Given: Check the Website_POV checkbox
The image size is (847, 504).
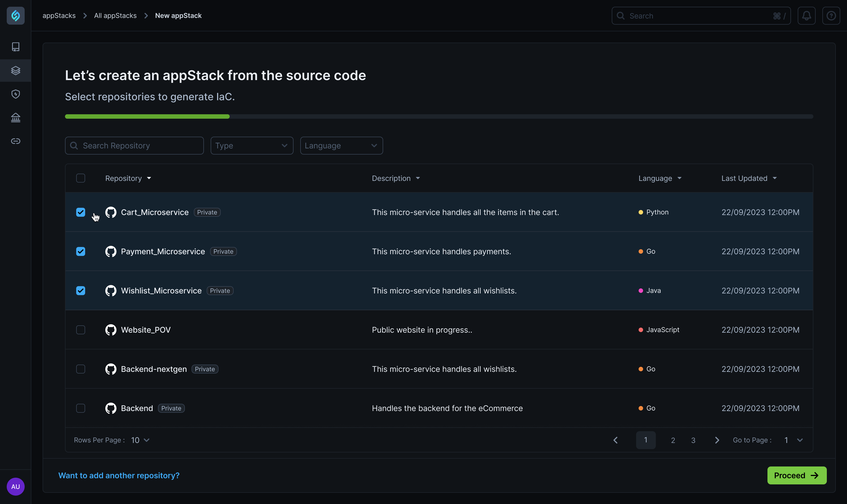Looking at the screenshot, I should (x=80, y=330).
